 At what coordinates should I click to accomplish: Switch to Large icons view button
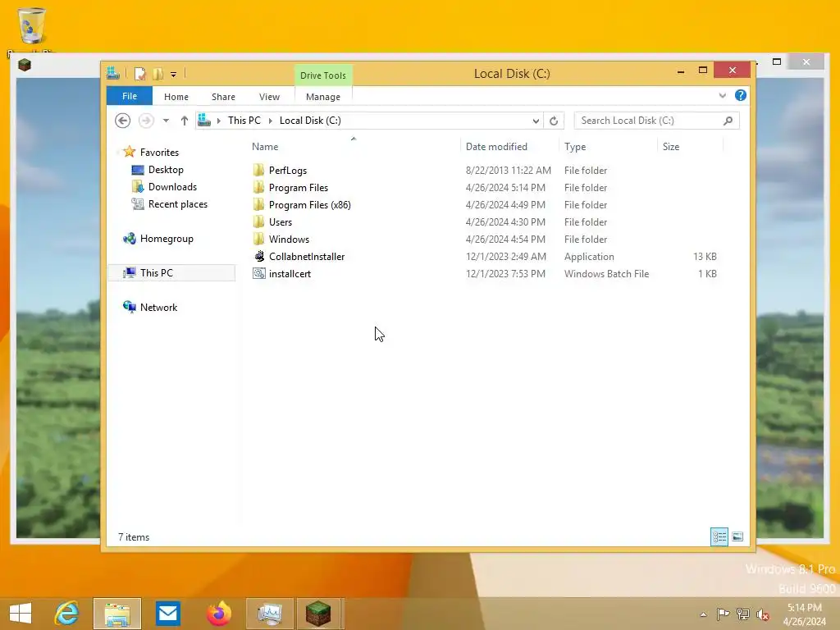[737, 536]
